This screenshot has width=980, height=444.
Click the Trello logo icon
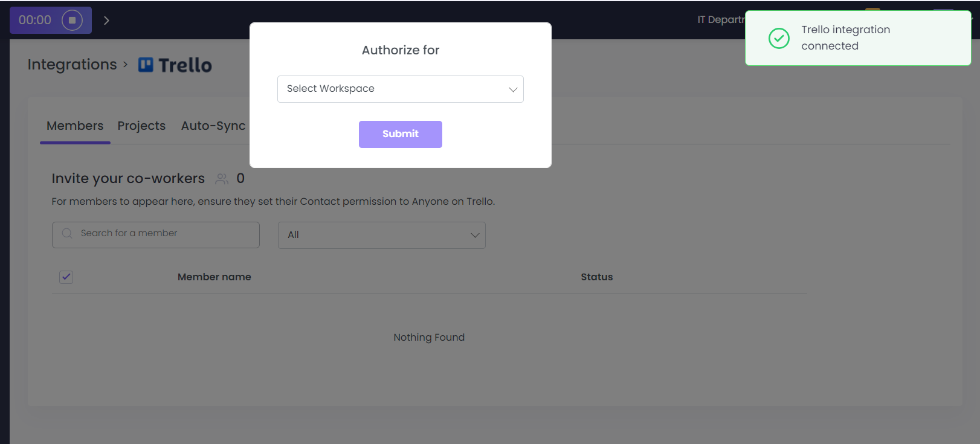(x=146, y=65)
